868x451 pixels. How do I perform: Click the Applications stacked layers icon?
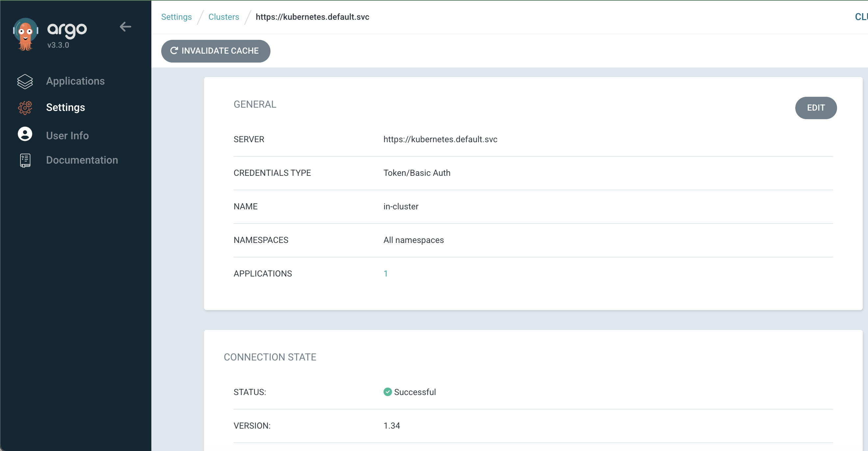(x=25, y=81)
